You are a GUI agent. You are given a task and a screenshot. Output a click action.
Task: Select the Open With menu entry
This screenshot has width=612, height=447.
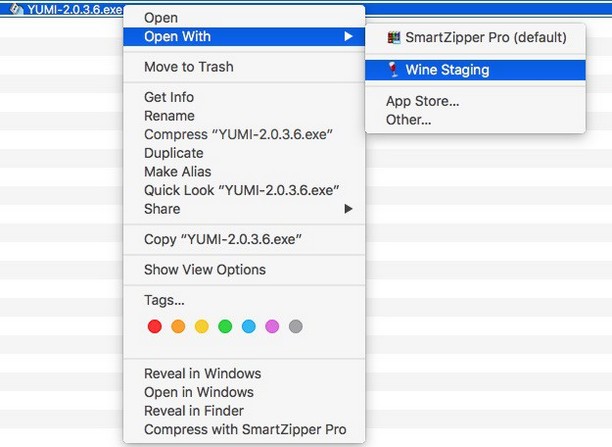[x=244, y=37]
